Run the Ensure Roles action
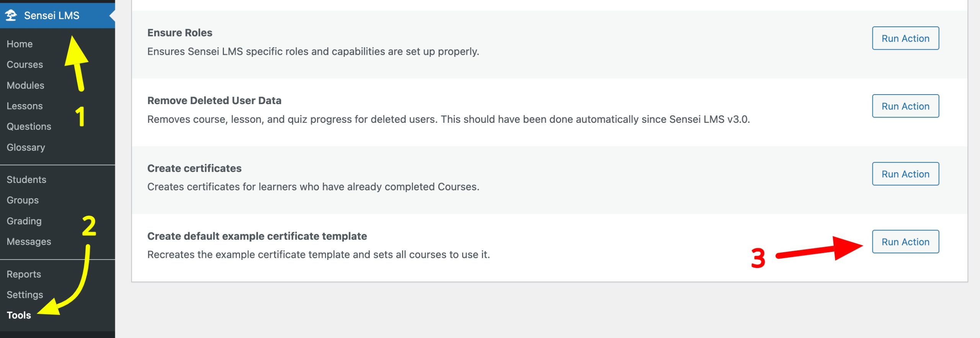 pos(905,38)
